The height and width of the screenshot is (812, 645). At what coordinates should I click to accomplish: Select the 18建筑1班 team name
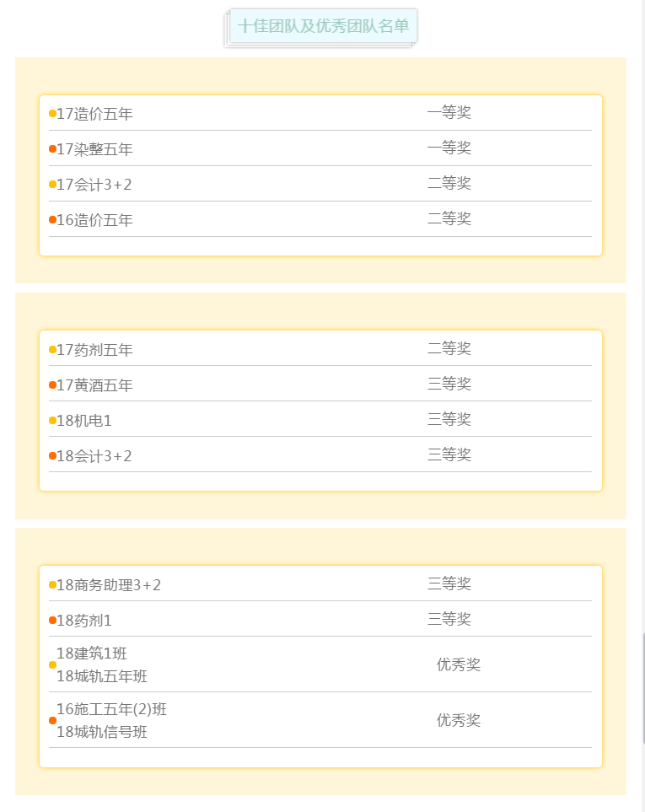[92, 653]
